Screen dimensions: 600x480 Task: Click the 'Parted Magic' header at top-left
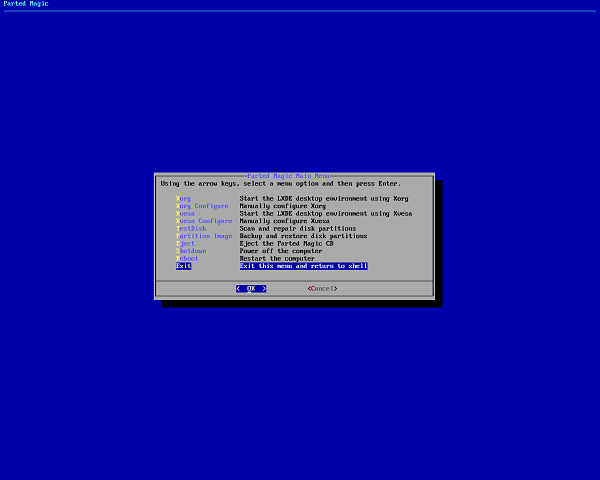[28, 5]
